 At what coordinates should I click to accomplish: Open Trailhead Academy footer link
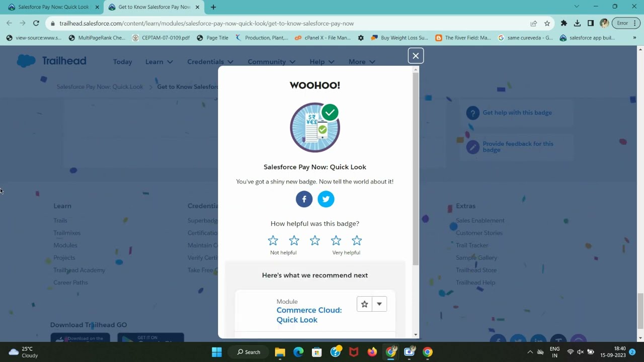point(79,270)
